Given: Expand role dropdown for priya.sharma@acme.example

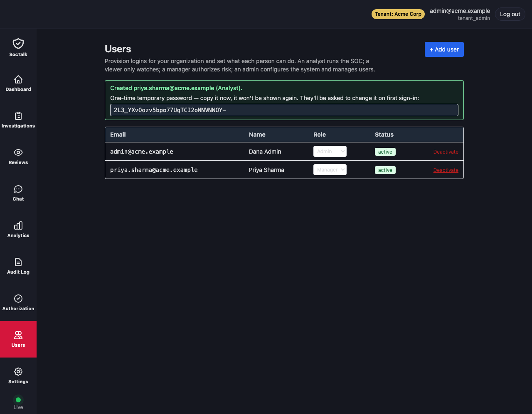Looking at the screenshot, I should click(330, 170).
